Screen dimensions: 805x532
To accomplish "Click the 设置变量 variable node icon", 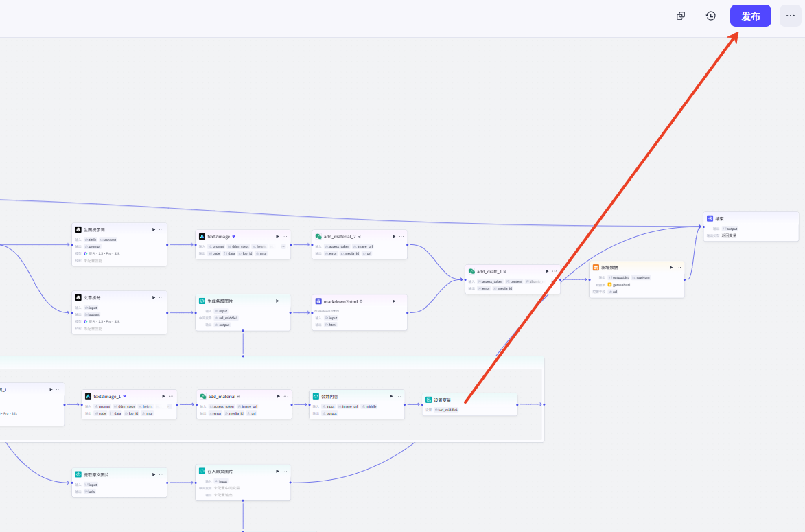I will click(429, 400).
